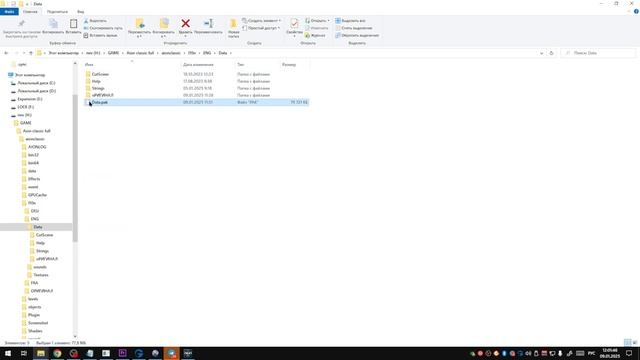The width and height of the screenshot is (640, 360).
Task: Click the Copy icon in ribbon clipboard group
Action: 53,24
